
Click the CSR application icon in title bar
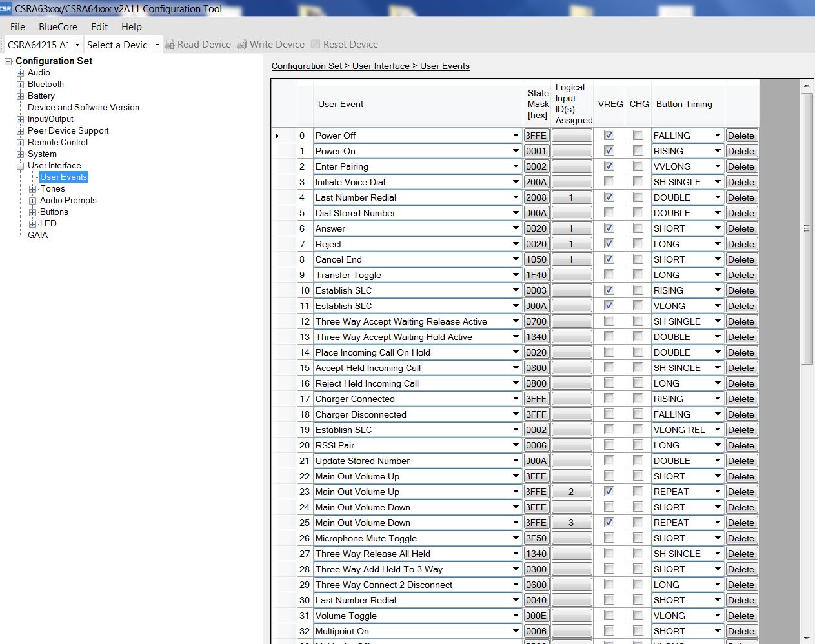(6, 8)
